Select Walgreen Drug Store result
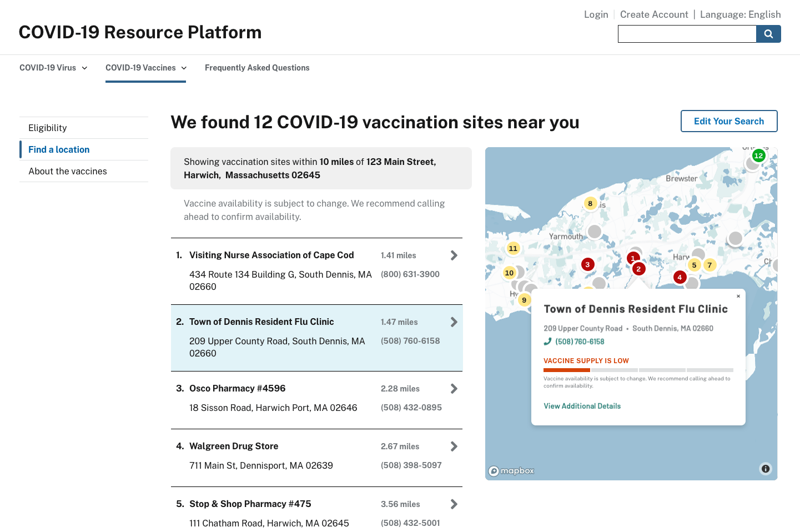This screenshot has height=532, width=800. click(x=234, y=446)
